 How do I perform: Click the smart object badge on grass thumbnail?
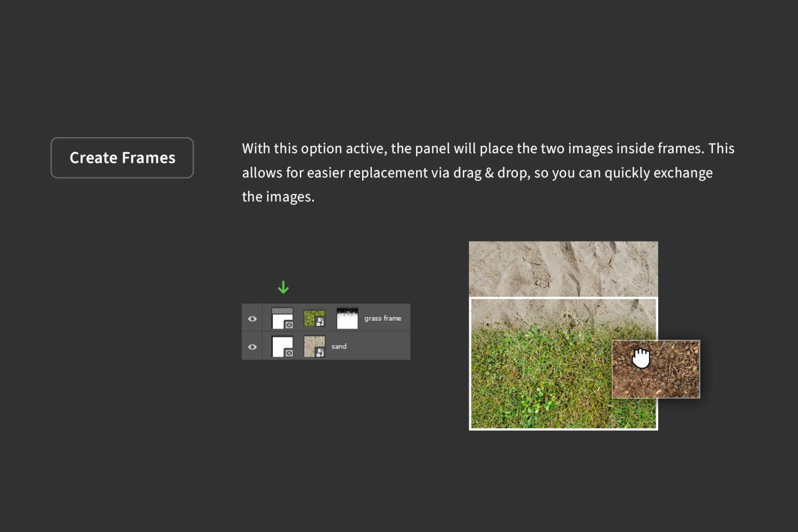pos(321,322)
